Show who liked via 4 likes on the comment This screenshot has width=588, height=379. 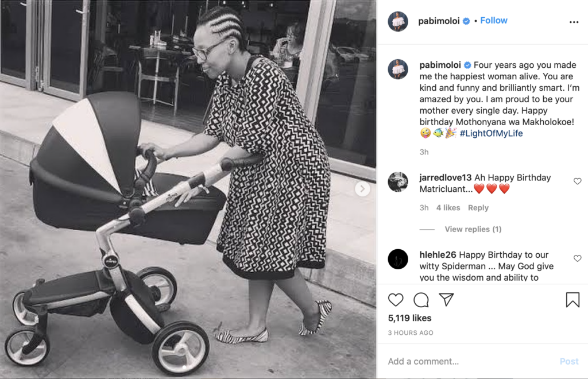click(x=448, y=208)
